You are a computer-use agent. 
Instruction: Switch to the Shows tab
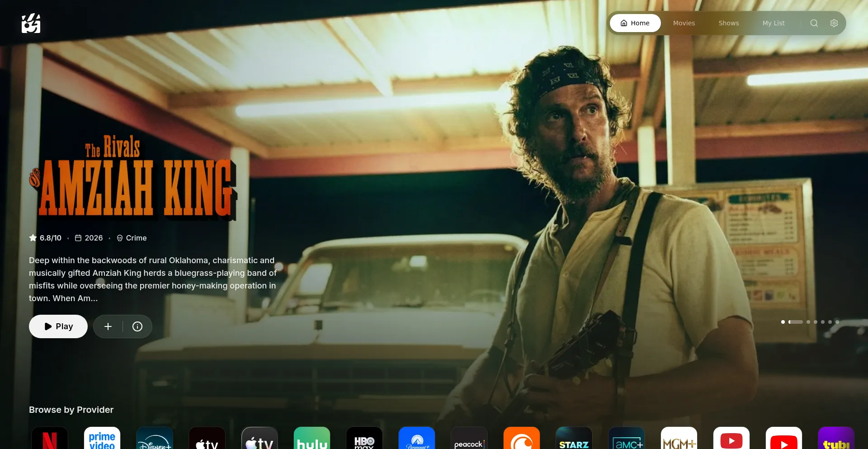(729, 23)
